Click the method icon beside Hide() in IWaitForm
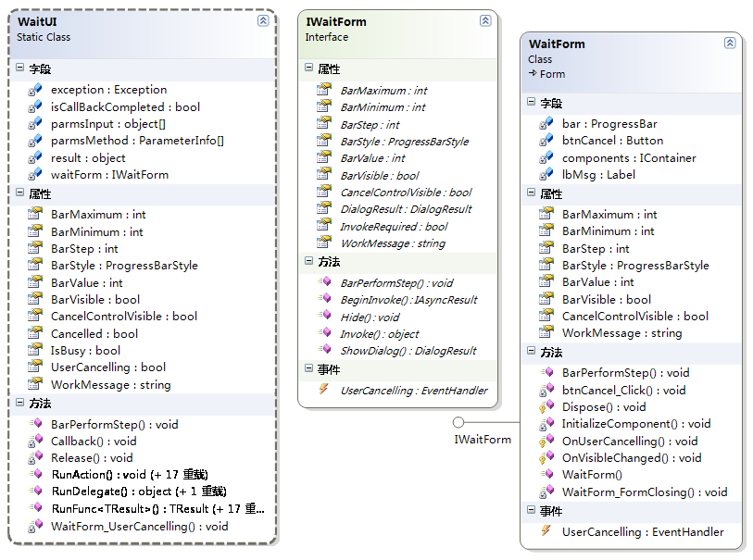Viewport: 753px width, 560px height. (x=324, y=316)
